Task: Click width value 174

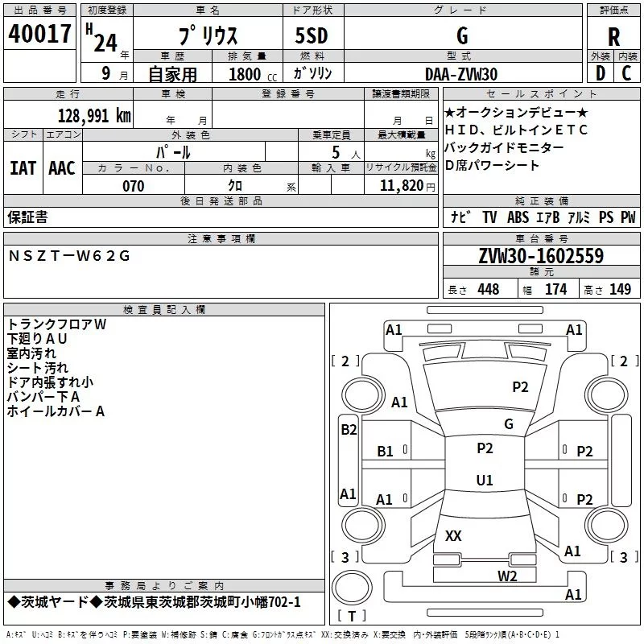Action: click(556, 289)
